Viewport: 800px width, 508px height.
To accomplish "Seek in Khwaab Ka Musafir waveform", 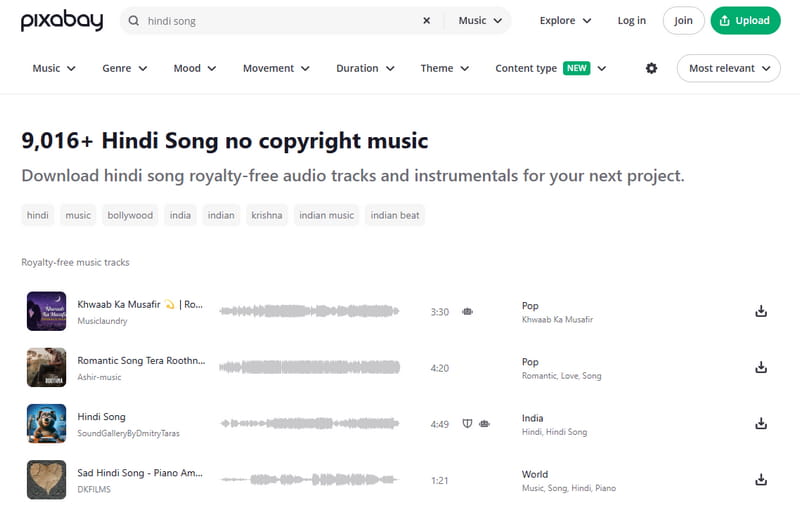I will [x=309, y=311].
